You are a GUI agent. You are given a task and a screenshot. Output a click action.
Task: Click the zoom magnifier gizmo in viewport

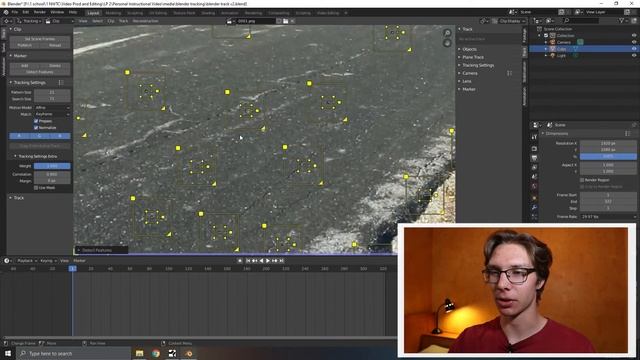[x=447, y=33]
